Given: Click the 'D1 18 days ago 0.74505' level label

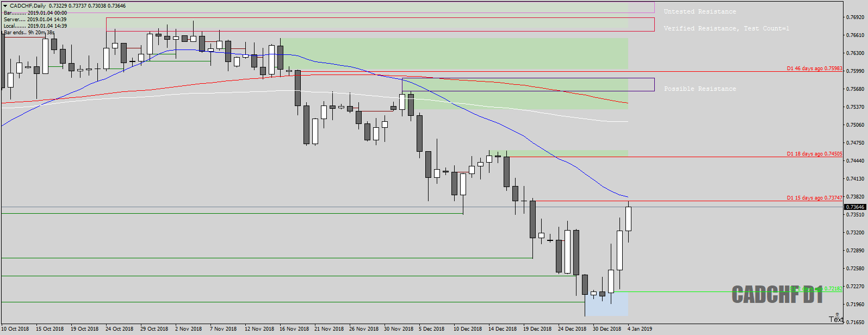Looking at the screenshot, I should point(814,154).
